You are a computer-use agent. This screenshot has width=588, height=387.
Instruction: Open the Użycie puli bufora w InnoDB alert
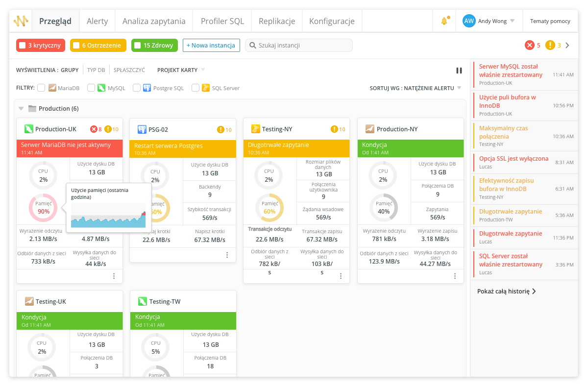tap(523, 105)
